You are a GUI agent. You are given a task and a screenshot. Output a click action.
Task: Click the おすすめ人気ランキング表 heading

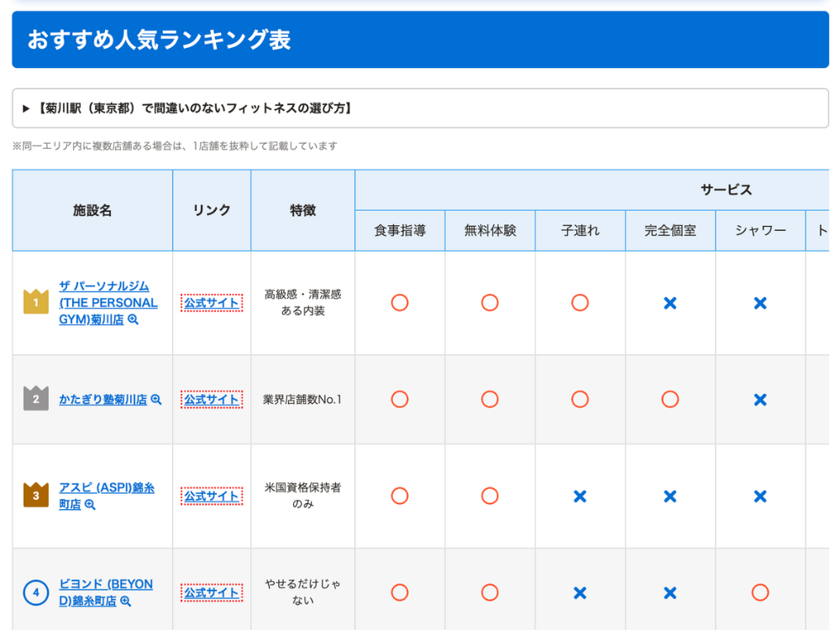tap(159, 39)
